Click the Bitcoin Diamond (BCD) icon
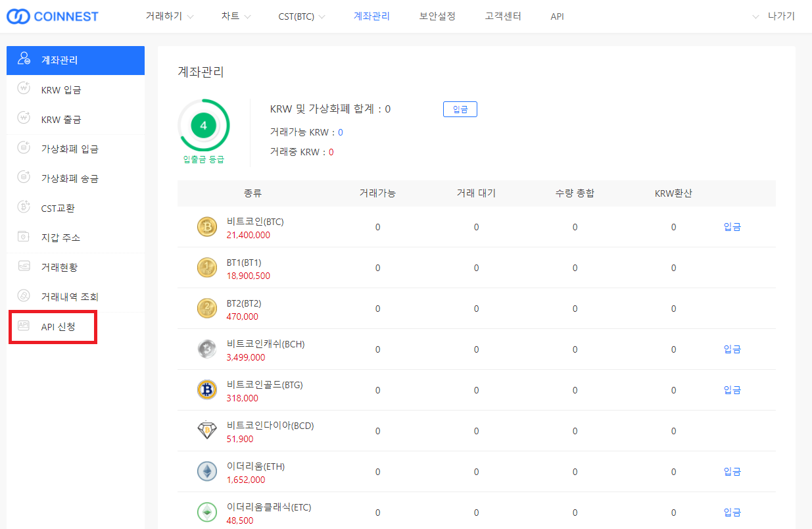The width and height of the screenshot is (812, 529). [207, 431]
